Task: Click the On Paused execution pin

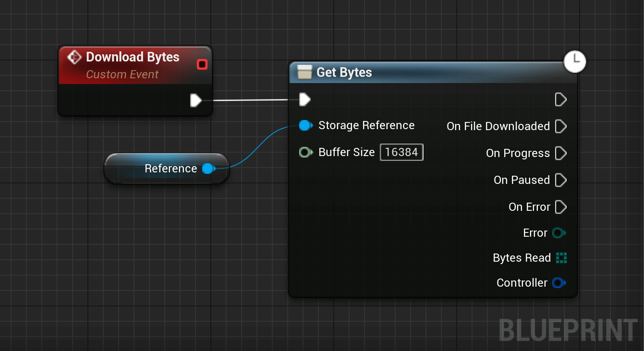Action: coord(560,180)
